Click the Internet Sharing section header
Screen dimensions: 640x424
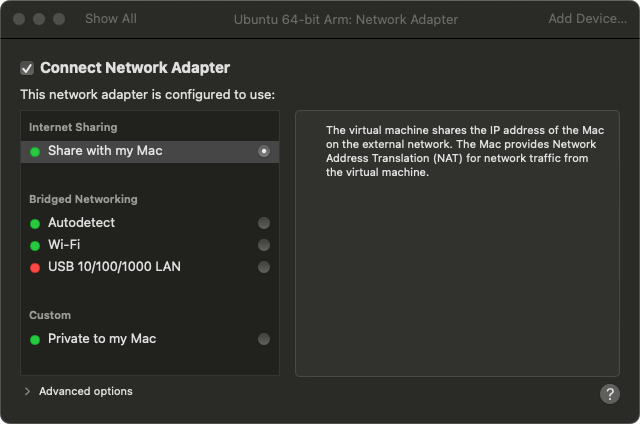73,127
